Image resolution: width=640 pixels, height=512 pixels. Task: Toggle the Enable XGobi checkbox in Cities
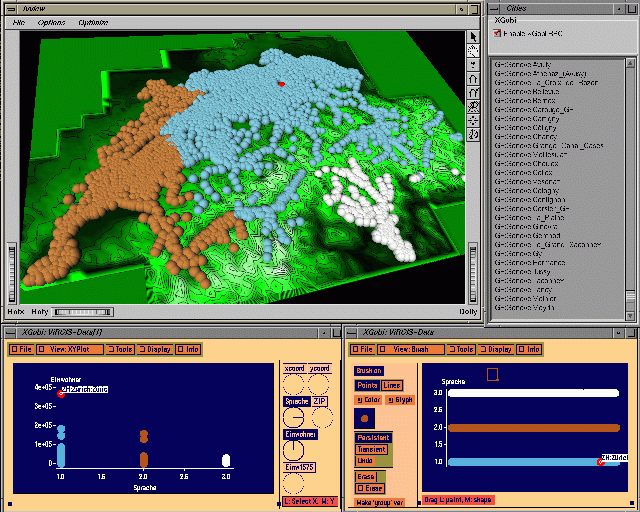[x=498, y=34]
